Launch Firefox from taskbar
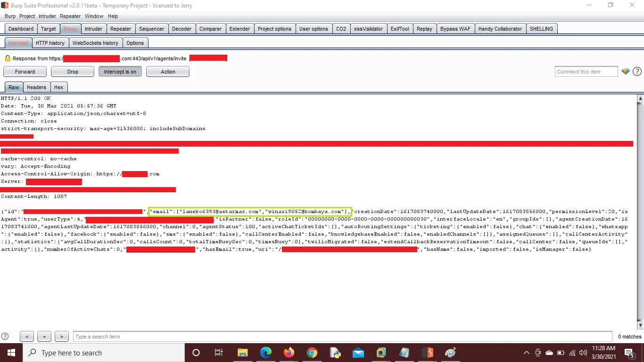Image resolution: width=644 pixels, height=362 pixels. 289,353
